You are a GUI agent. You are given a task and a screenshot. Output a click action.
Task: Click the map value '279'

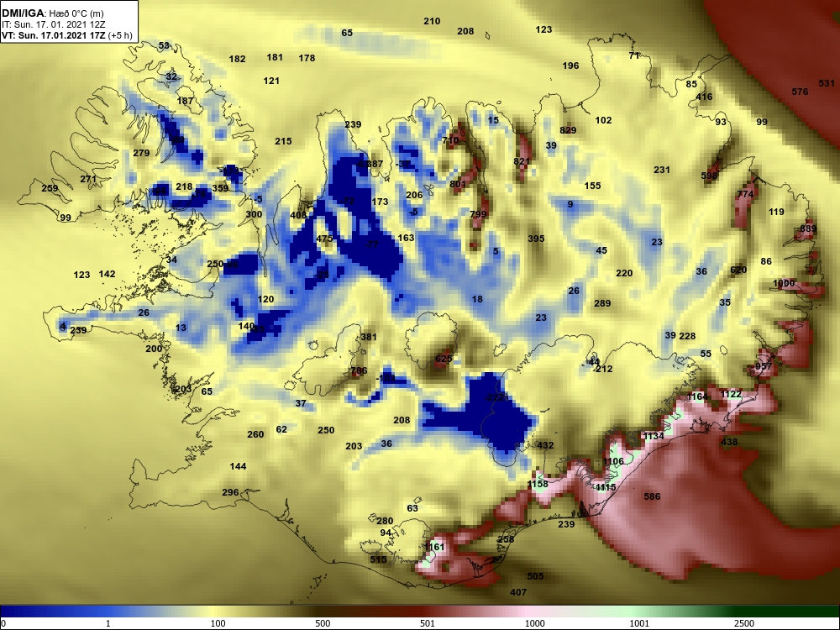tap(141, 153)
